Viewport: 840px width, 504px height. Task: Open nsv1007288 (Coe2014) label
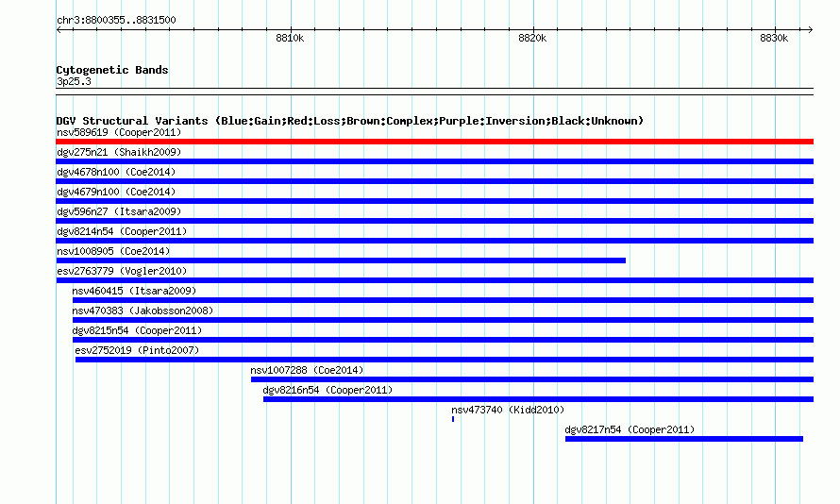(307, 370)
